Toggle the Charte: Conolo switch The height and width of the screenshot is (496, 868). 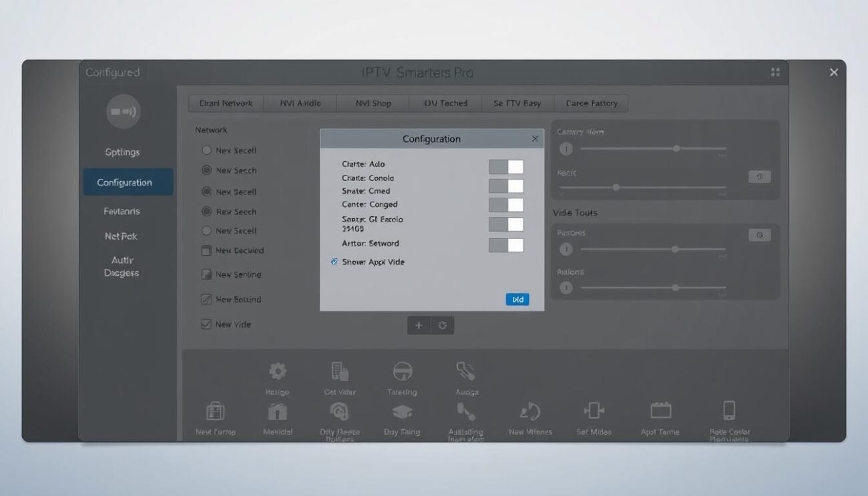pyautogui.click(x=505, y=186)
